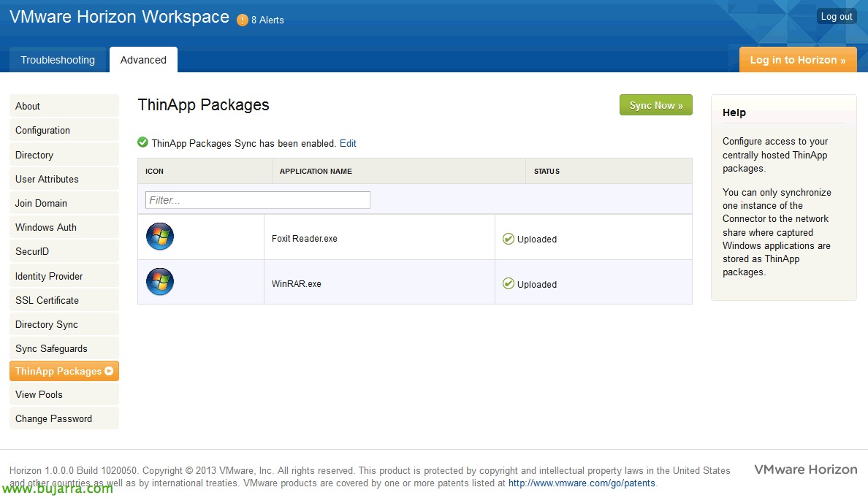Open Sync Safeguards settings
Viewport: 868px width, 498px height.
tap(64, 348)
